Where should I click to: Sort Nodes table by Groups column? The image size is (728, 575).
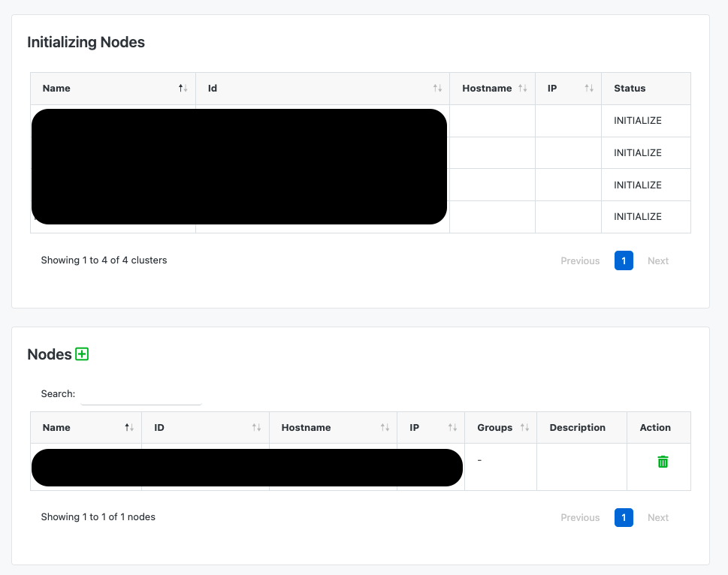[501, 428]
